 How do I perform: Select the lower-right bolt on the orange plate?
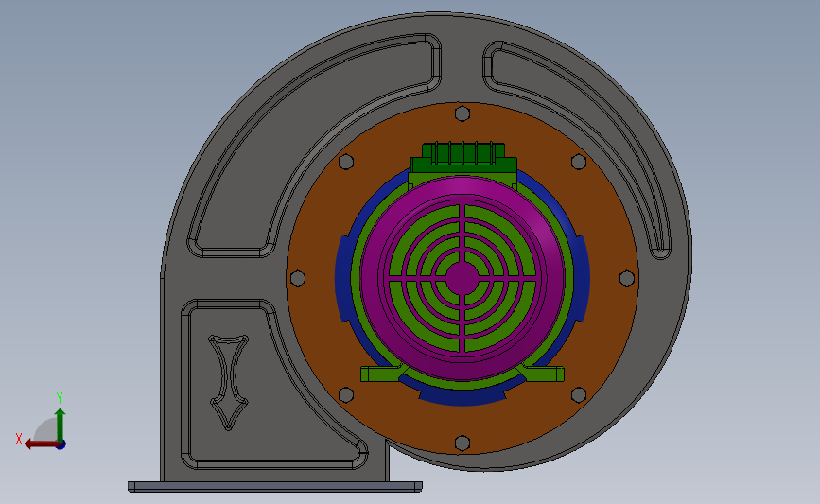tap(579, 394)
